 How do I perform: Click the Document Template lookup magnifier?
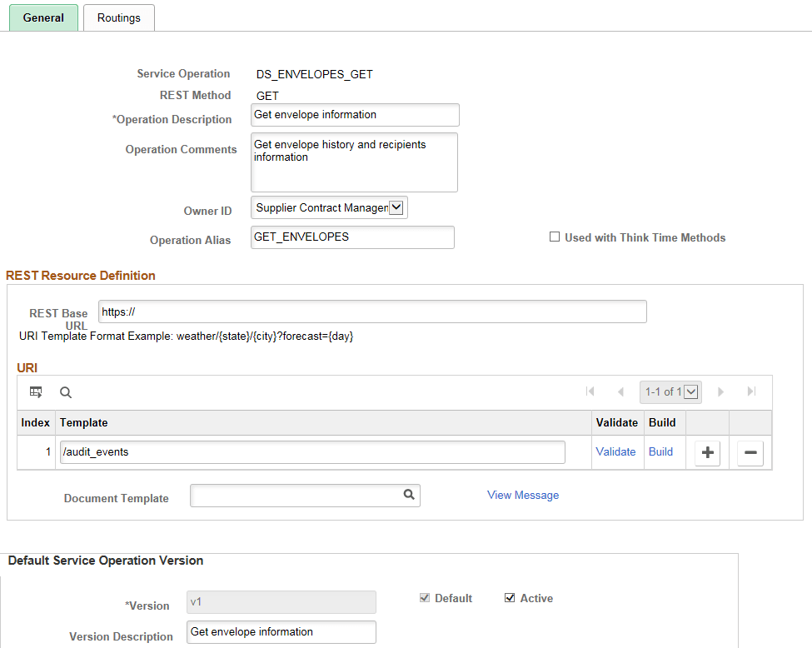click(409, 495)
